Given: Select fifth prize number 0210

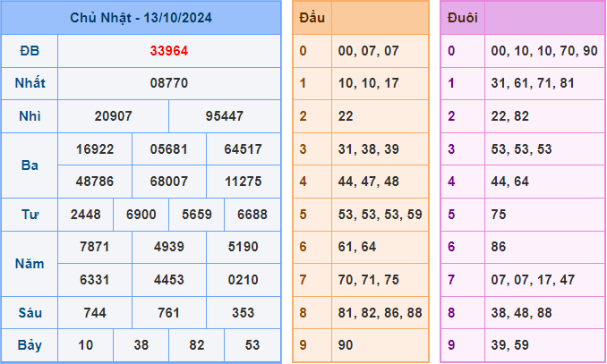Looking at the screenshot, I should pos(244,280).
